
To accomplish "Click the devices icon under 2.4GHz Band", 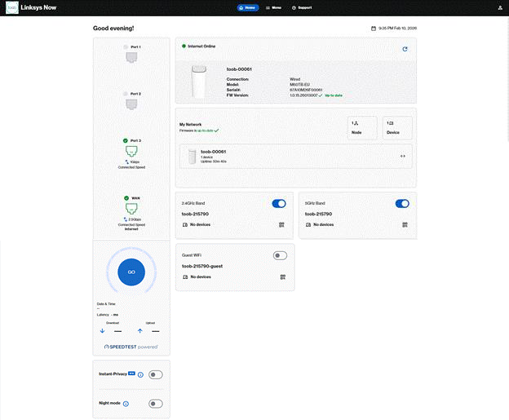I will (x=185, y=224).
